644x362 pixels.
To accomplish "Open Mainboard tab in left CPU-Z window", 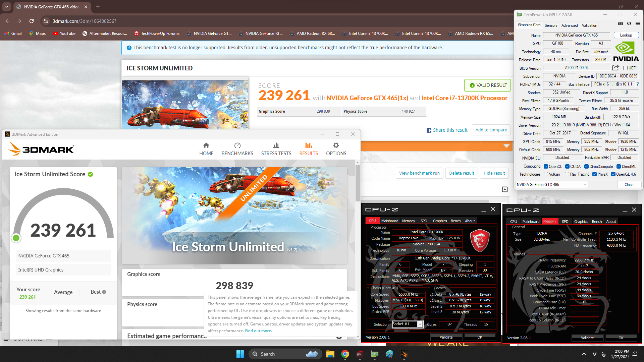I will [390, 221].
